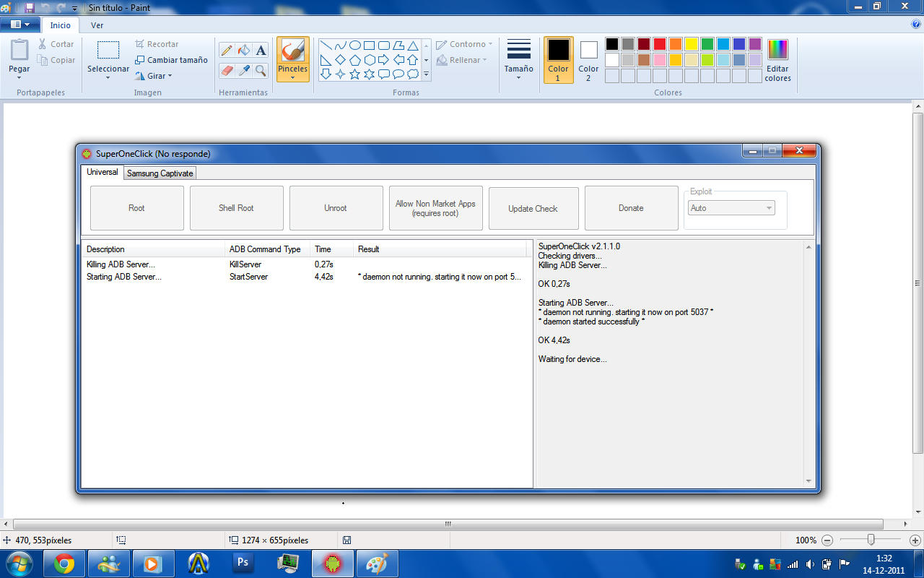Pick the purple color swatch
This screenshot has height=578, width=924.
click(755, 44)
